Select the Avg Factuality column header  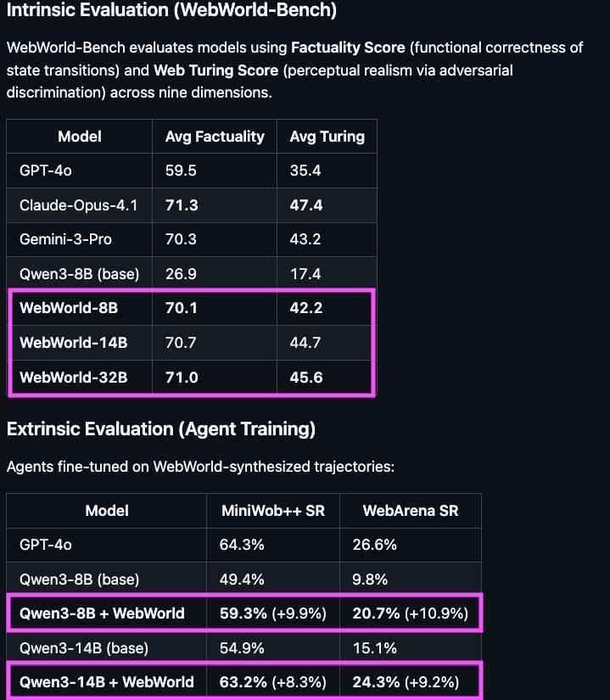point(215,137)
